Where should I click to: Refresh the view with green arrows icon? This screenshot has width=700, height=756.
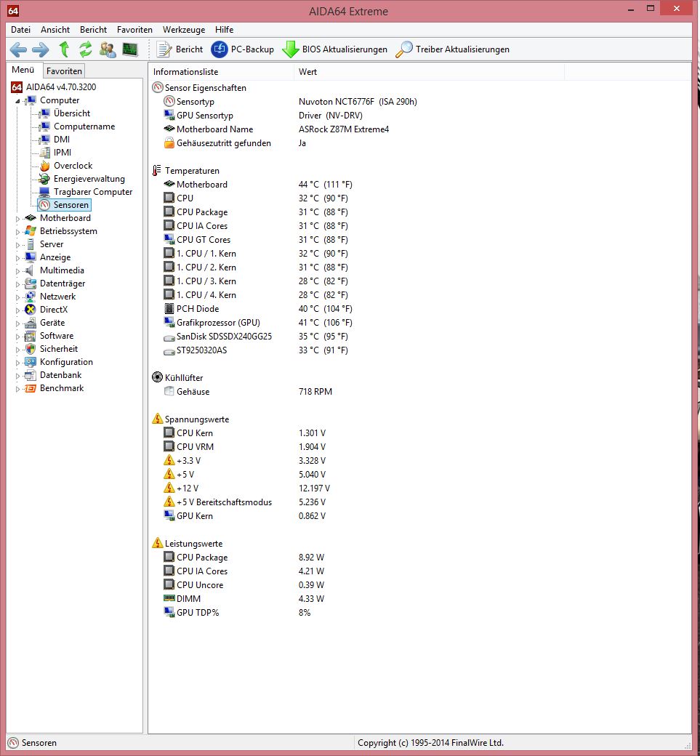coord(85,49)
